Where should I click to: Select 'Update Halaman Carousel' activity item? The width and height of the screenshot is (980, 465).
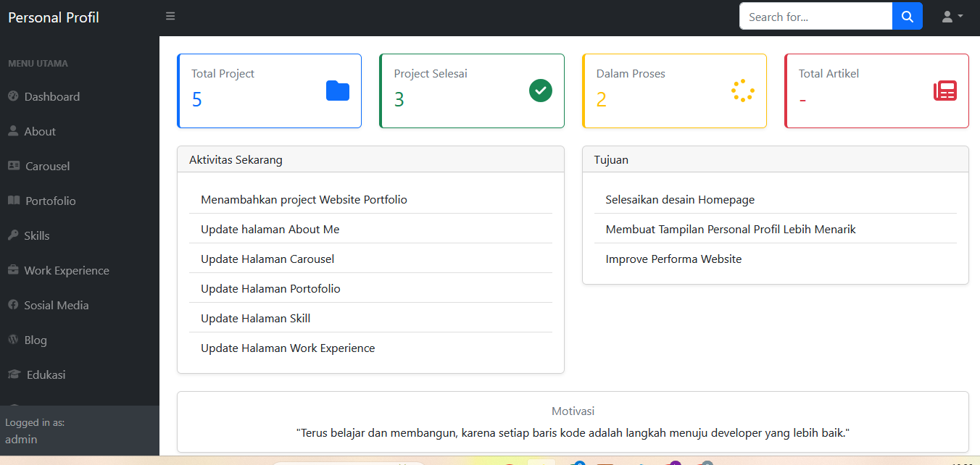tap(267, 259)
